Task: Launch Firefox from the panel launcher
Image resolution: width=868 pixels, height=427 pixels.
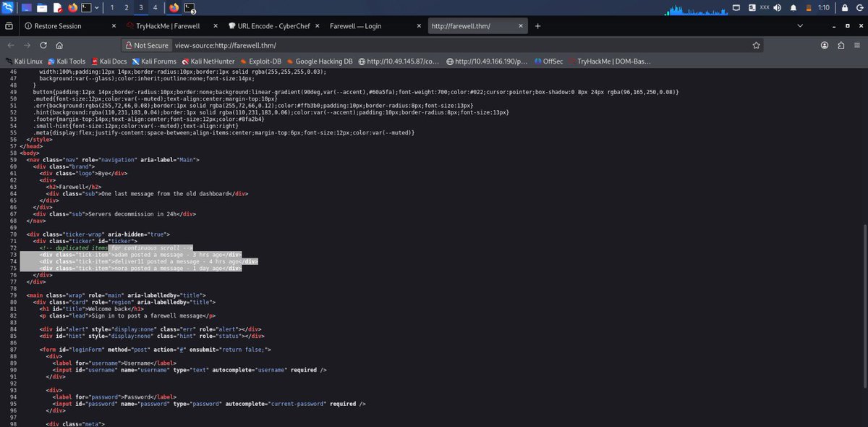Action: click(x=73, y=8)
